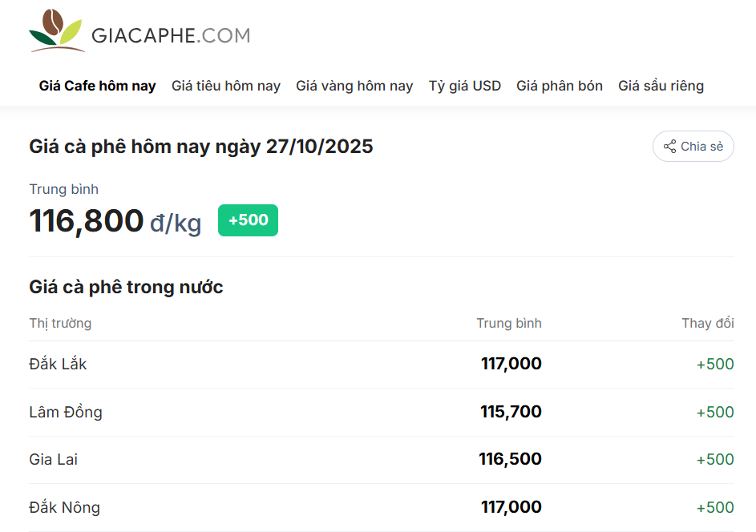Select the Đắk Lắk market row

[58, 364]
